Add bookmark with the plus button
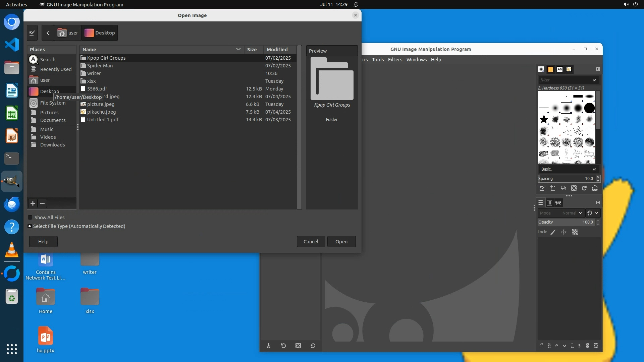Image resolution: width=644 pixels, height=362 pixels. [33, 203]
